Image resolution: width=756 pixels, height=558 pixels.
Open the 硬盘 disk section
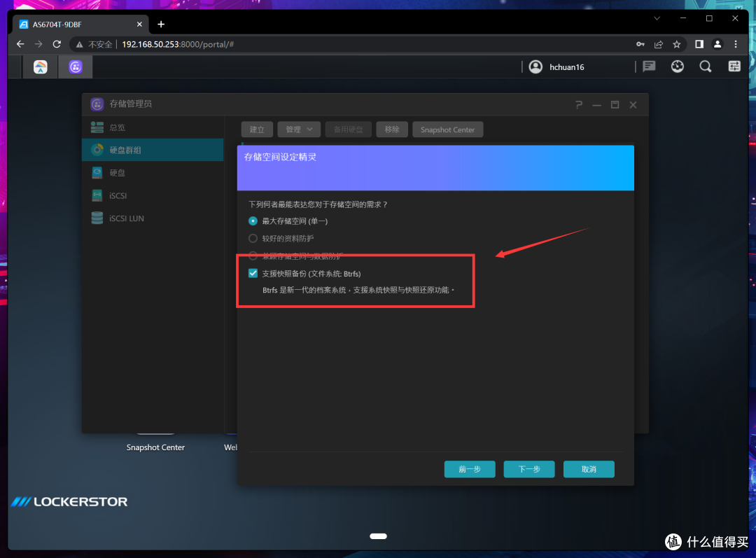(x=117, y=173)
